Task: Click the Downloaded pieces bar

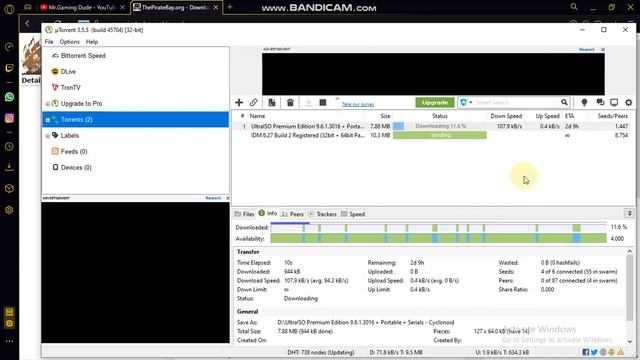Action: [x=438, y=227]
